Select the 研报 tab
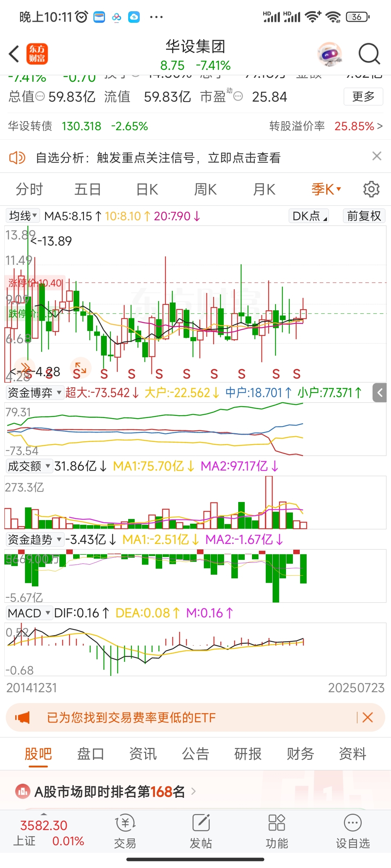Screen dimensions: 391x868 248,754
